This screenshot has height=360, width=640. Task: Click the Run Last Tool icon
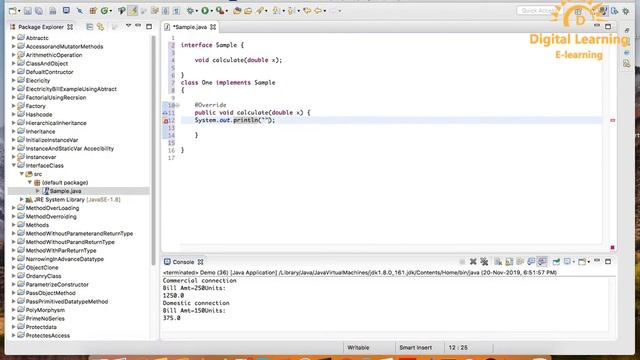pyautogui.click(x=220, y=11)
